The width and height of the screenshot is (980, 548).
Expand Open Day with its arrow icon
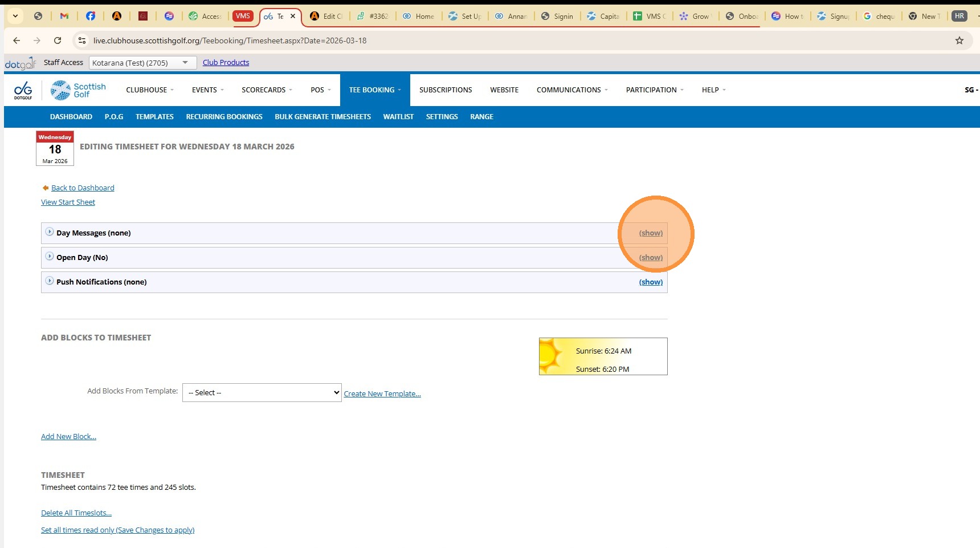pyautogui.click(x=50, y=257)
